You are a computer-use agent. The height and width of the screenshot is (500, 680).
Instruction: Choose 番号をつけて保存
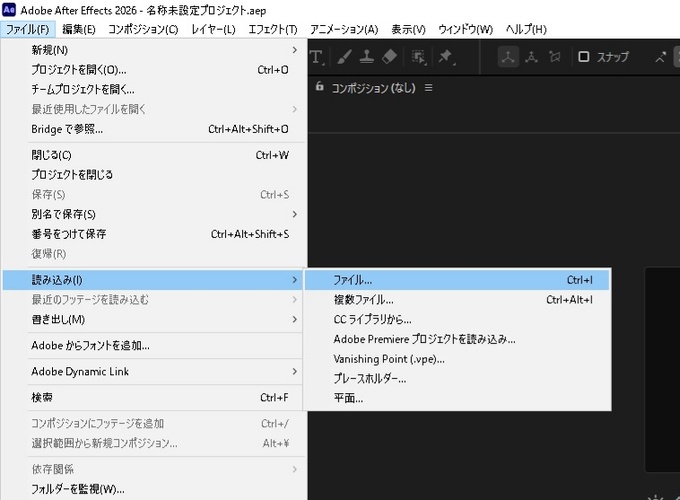point(154,234)
